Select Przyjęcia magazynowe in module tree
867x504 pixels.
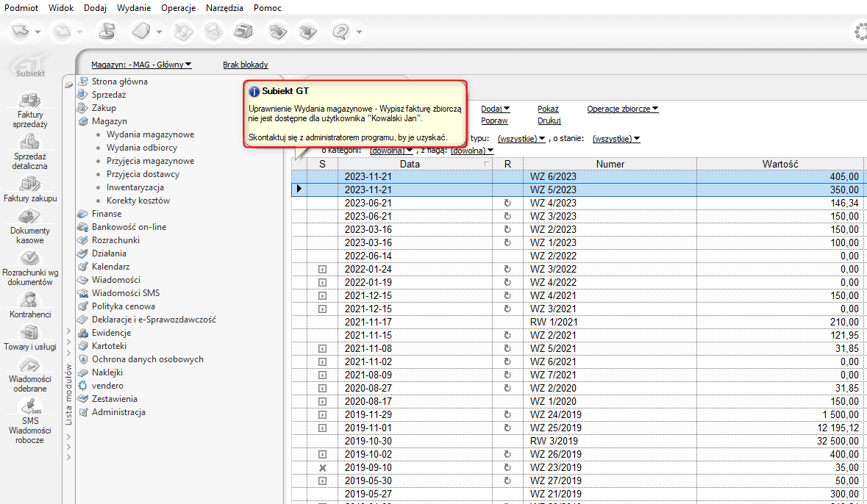pyautogui.click(x=150, y=161)
